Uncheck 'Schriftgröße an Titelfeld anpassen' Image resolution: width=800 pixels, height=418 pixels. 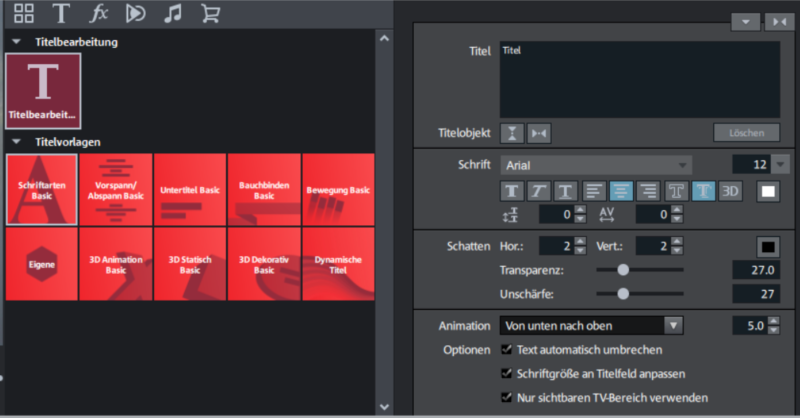tap(507, 374)
